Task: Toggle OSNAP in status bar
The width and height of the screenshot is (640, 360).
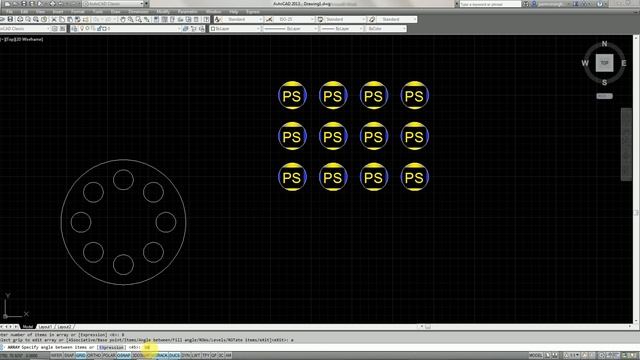Action: click(123, 356)
